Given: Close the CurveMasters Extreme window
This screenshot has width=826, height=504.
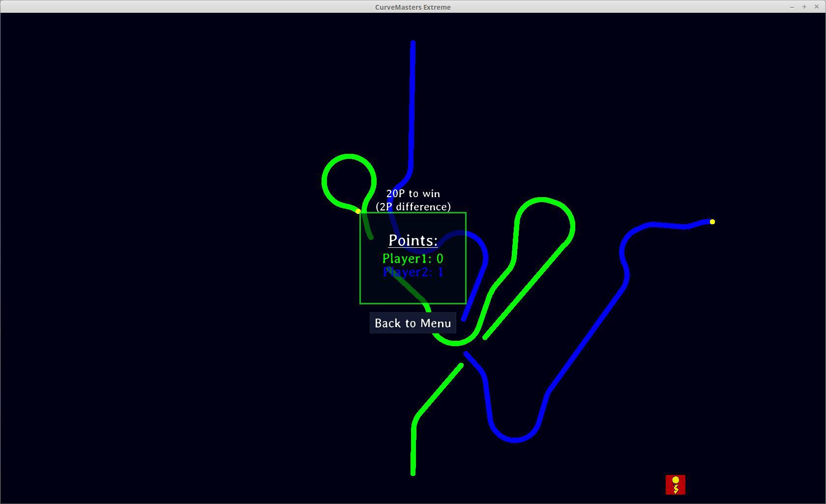Looking at the screenshot, I should tap(817, 7).
